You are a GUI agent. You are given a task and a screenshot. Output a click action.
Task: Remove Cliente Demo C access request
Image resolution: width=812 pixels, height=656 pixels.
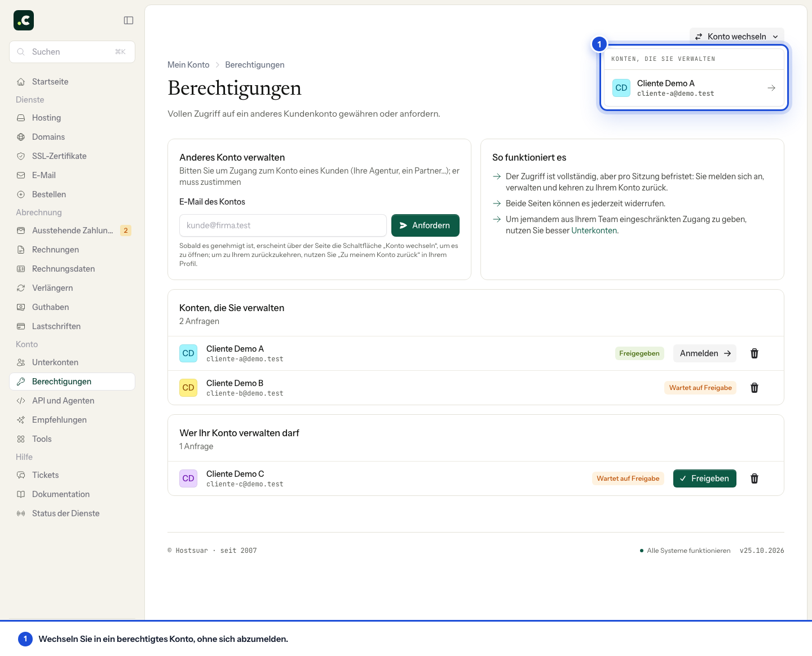[754, 478]
